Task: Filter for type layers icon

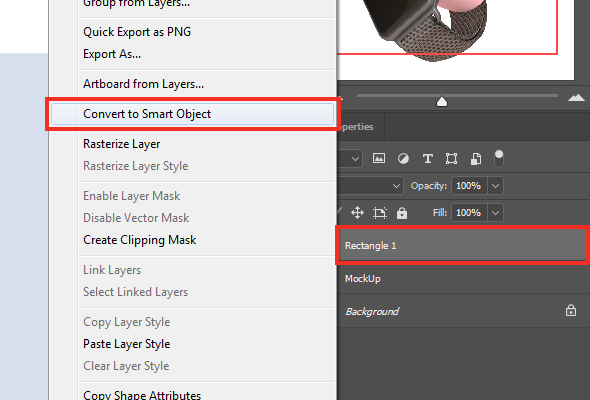Action: [x=427, y=159]
